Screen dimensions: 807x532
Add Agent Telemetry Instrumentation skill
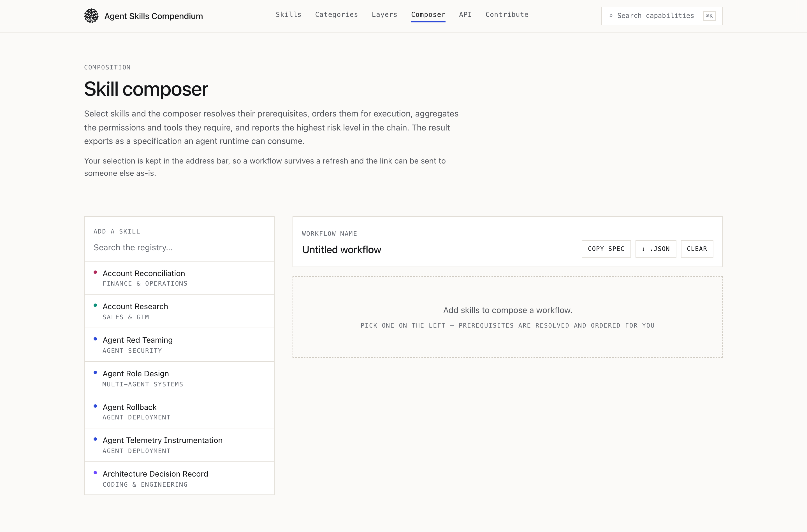click(179, 445)
